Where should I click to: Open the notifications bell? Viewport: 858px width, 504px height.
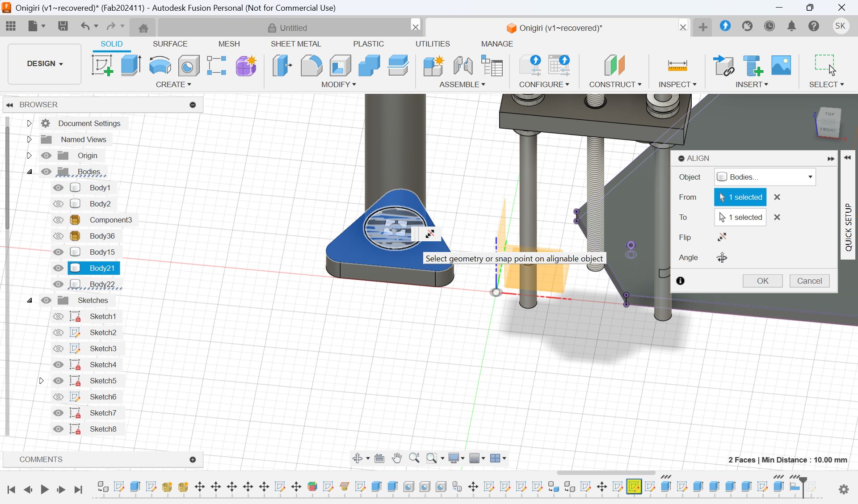point(791,26)
